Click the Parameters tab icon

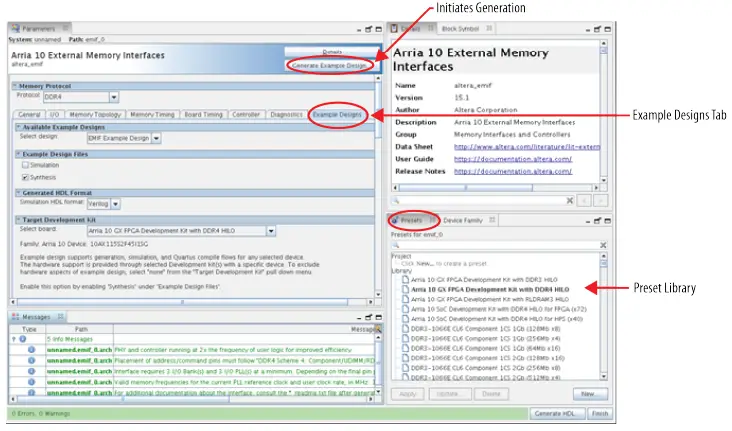16,28
